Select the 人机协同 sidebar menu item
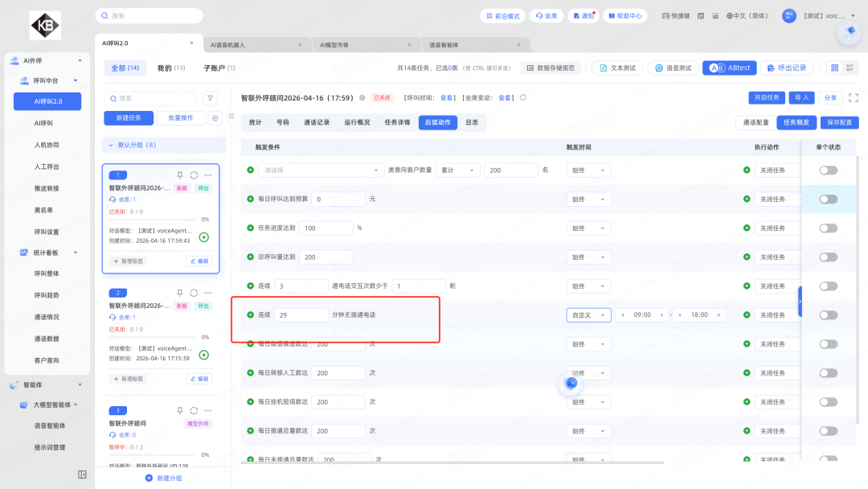 point(47,145)
